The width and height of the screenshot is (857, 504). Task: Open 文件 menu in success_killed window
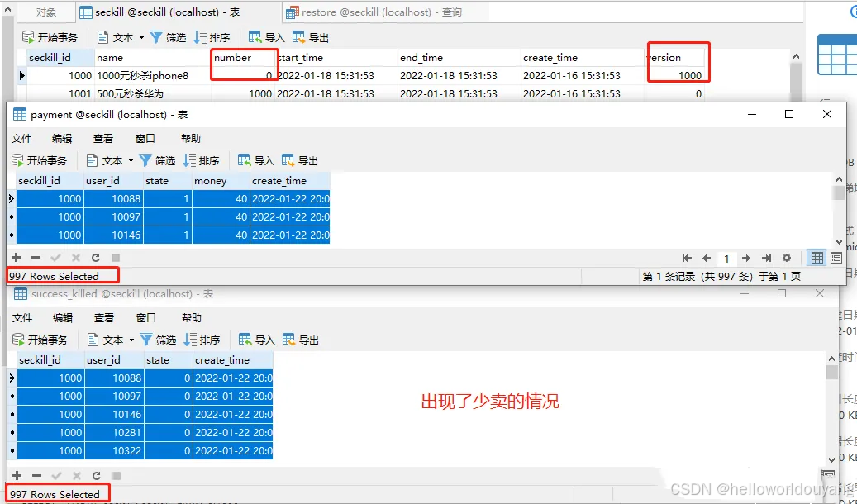click(22, 317)
